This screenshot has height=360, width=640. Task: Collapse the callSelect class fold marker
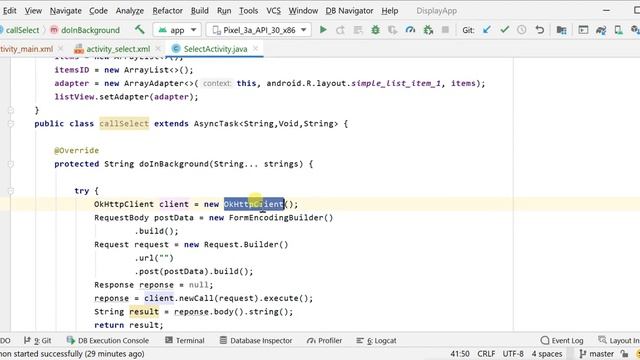(x=11, y=124)
